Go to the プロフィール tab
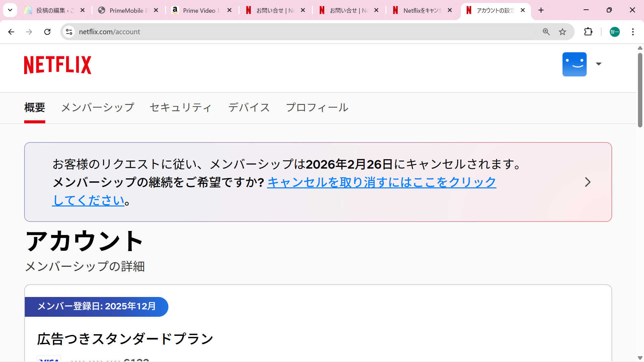Image resolution: width=644 pixels, height=362 pixels. click(317, 108)
